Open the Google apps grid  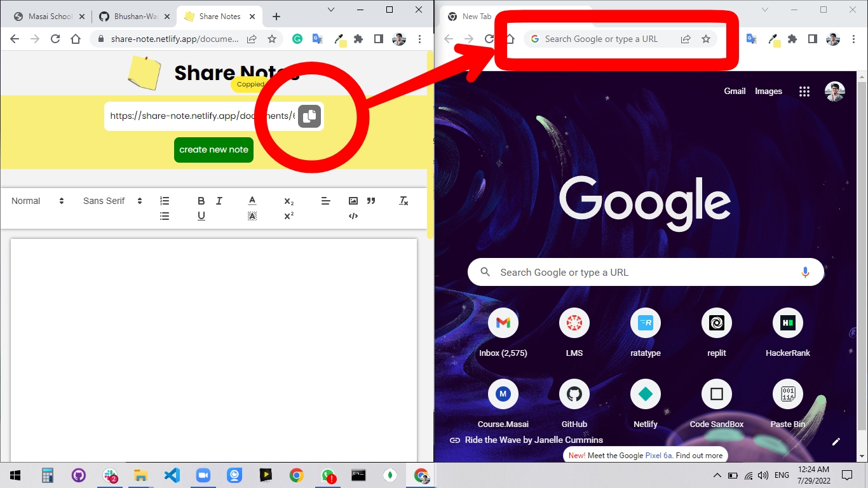pos(804,91)
